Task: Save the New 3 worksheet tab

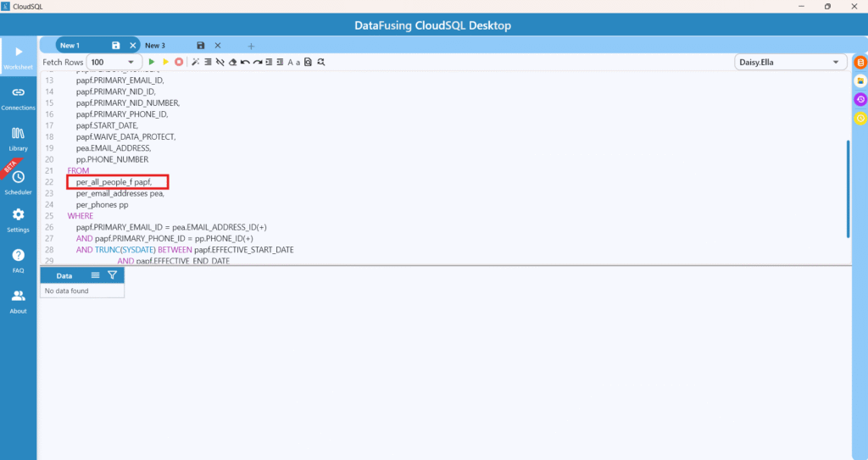Action: [201, 46]
